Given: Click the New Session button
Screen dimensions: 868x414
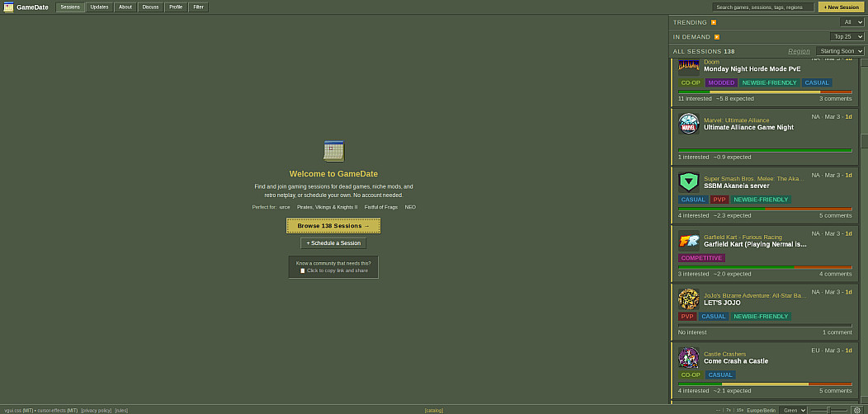Looking at the screenshot, I should (841, 7).
